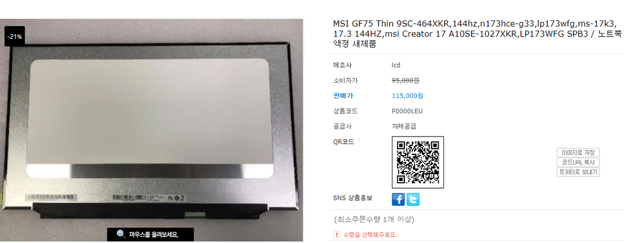Share product via Twitter bird icon
The image size is (644, 243).
[413, 199]
